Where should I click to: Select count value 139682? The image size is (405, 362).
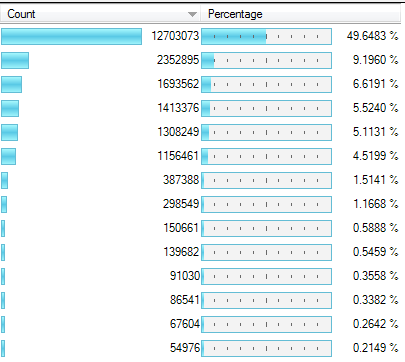[181, 252]
